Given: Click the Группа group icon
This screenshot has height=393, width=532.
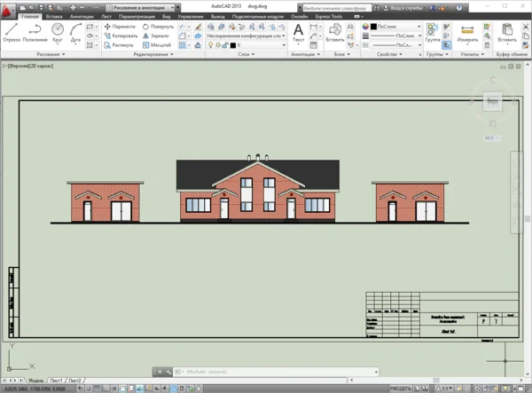Looking at the screenshot, I should [x=432, y=32].
